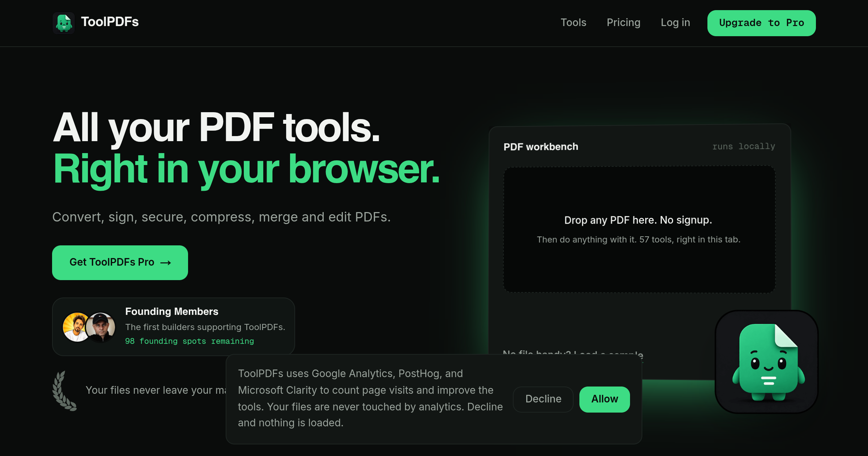This screenshot has width=868, height=456.
Task: Click the PDF workbench title
Action: click(x=541, y=147)
